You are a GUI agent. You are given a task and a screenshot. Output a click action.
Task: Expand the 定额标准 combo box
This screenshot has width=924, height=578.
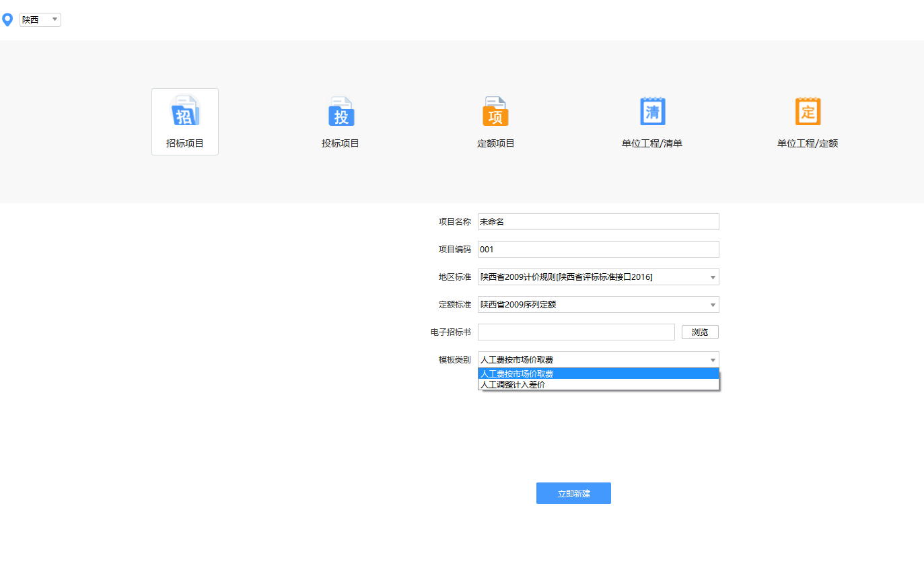coord(598,305)
